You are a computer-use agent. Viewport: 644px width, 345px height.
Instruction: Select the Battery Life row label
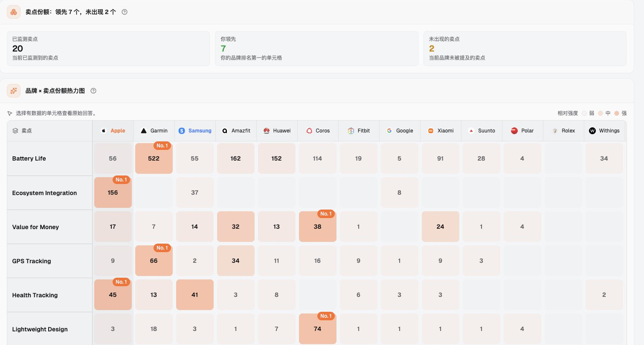coord(29,158)
